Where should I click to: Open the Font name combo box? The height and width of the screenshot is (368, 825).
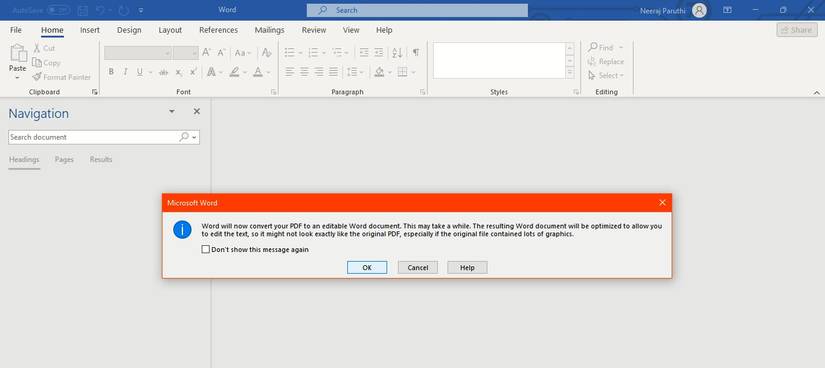coord(138,53)
